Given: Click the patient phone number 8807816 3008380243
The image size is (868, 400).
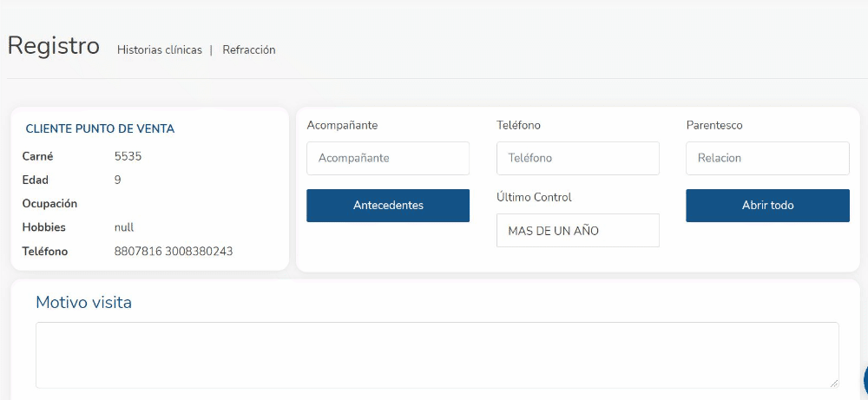Looking at the screenshot, I should pos(174,252).
